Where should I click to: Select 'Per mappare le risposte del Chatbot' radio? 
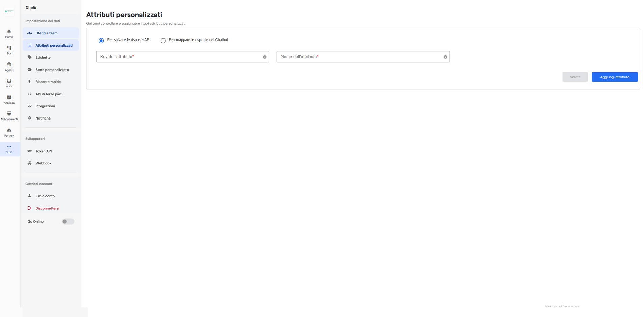(x=163, y=41)
